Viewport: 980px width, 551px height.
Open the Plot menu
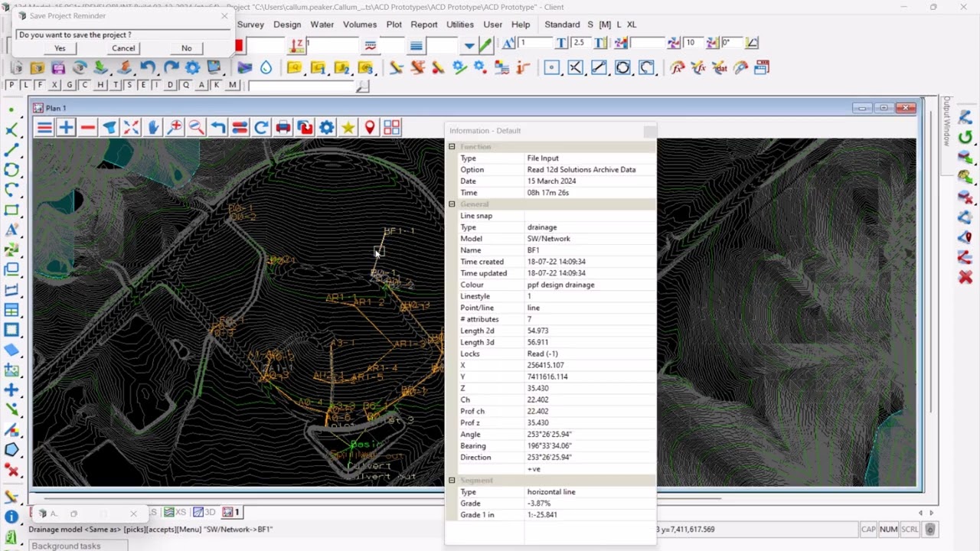(x=394, y=24)
